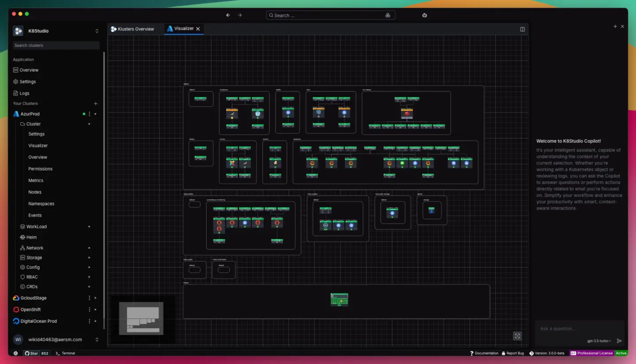Send the Copilot message with arrow icon
Screen dimensions: 636x364
pos(619,341)
